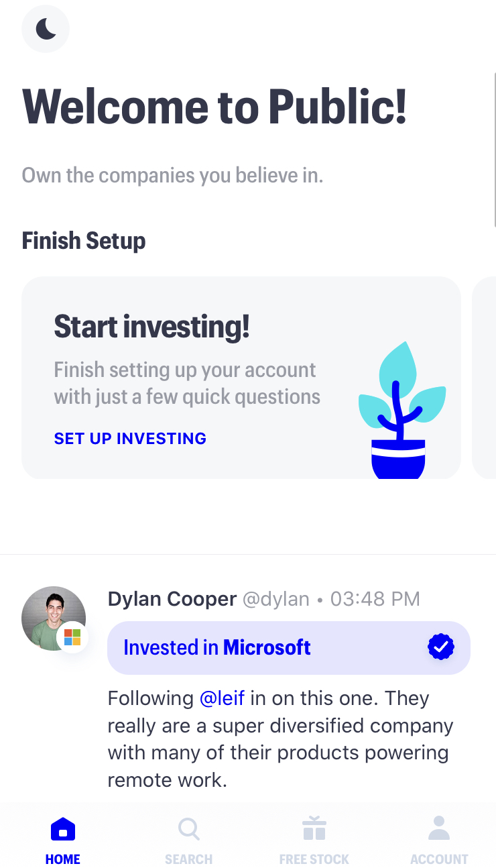Click the scrollbar at the right edge

coord(494,114)
